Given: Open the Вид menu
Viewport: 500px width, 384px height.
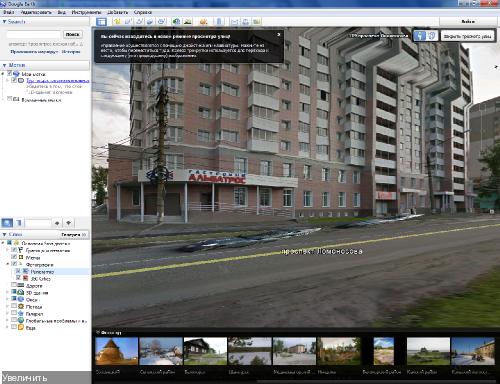Looking at the screenshot, I should click(x=61, y=12).
